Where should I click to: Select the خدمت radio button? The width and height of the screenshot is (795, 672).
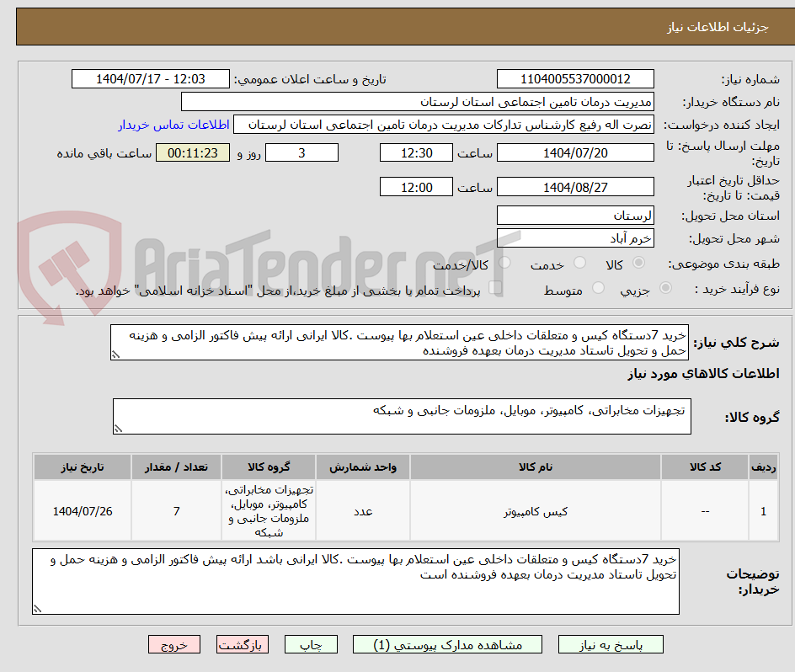click(579, 263)
